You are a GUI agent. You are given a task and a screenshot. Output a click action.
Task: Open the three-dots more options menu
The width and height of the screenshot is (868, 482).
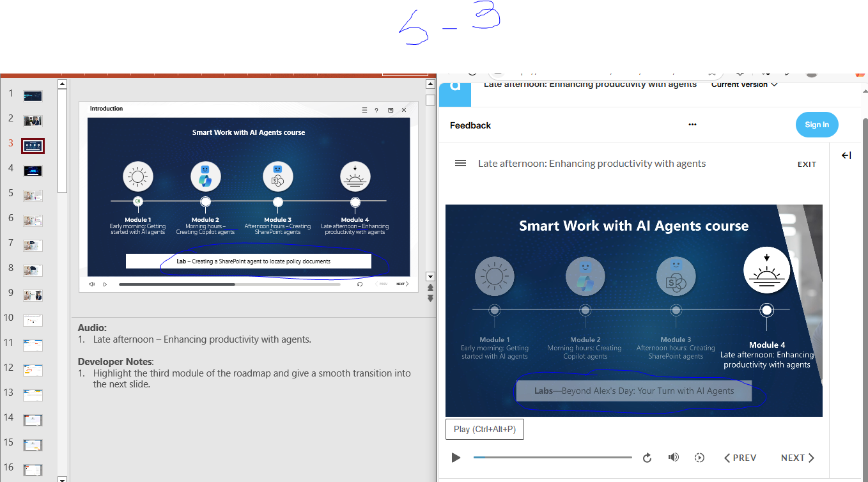692,125
